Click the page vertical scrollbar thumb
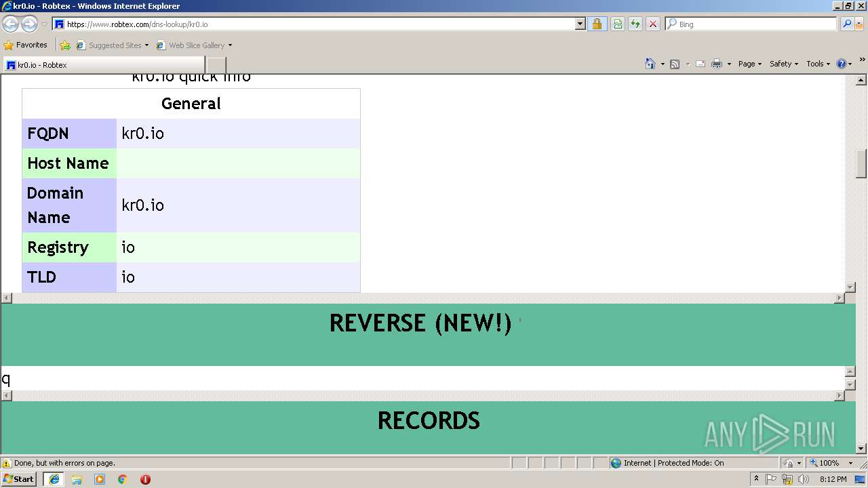868x488 pixels. click(x=862, y=163)
